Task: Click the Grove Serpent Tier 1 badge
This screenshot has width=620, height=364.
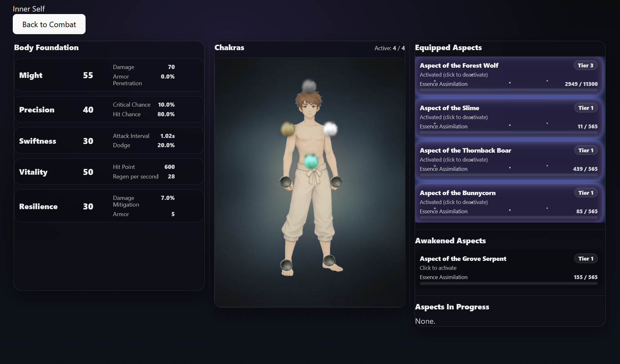Action: coord(586,259)
